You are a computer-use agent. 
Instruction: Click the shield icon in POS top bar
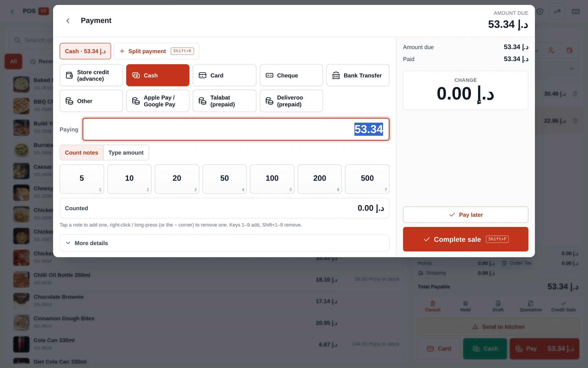click(x=540, y=11)
